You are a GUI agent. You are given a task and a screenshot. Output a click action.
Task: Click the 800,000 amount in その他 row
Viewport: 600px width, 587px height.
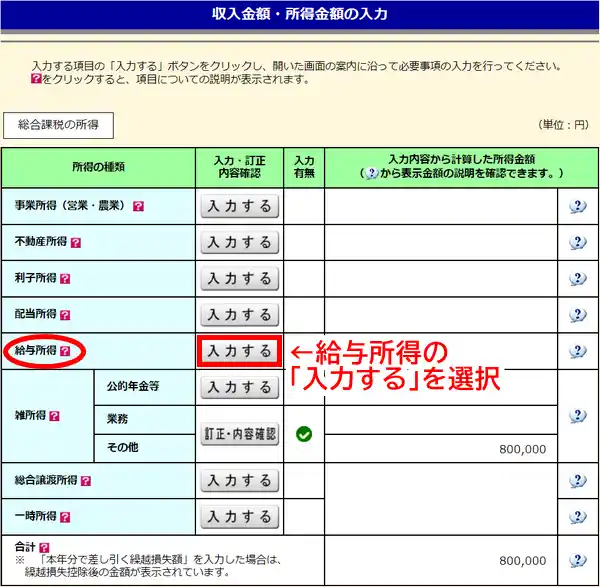tap(522, 449)
